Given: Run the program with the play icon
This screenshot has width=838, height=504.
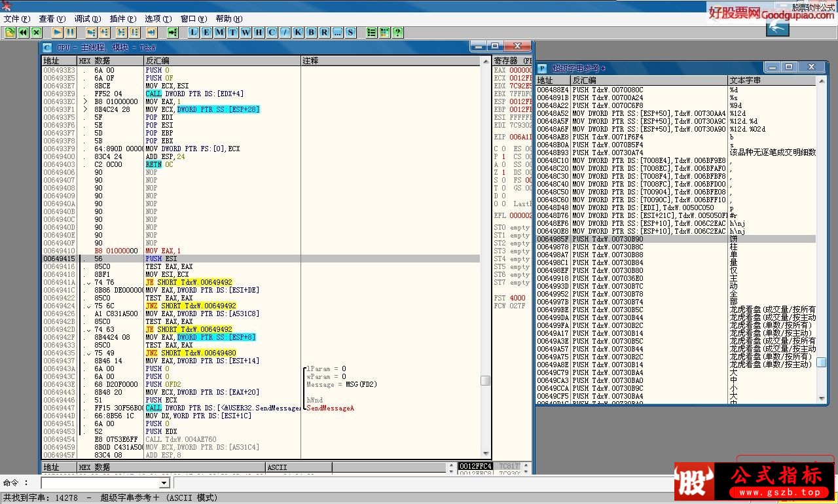Looking at the screenshot, I should point(57,32).
